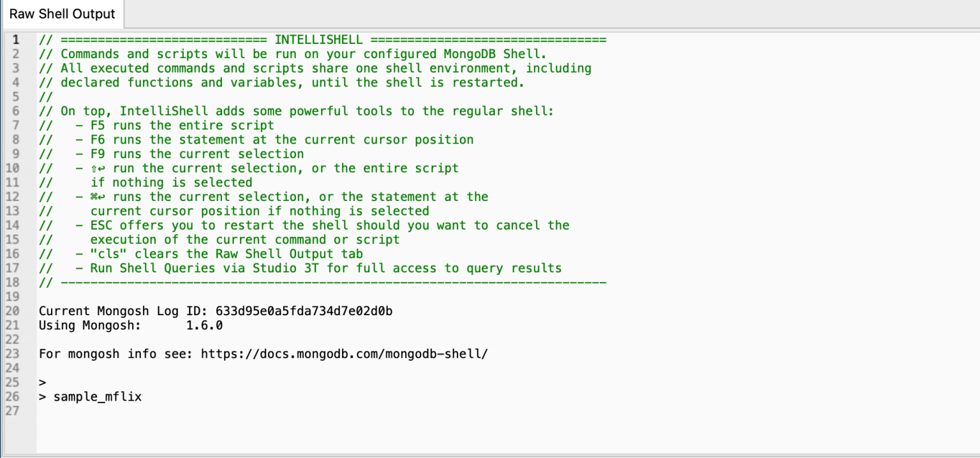Click line number 27 at the end
980x458 pixels.
click(13, 411)
